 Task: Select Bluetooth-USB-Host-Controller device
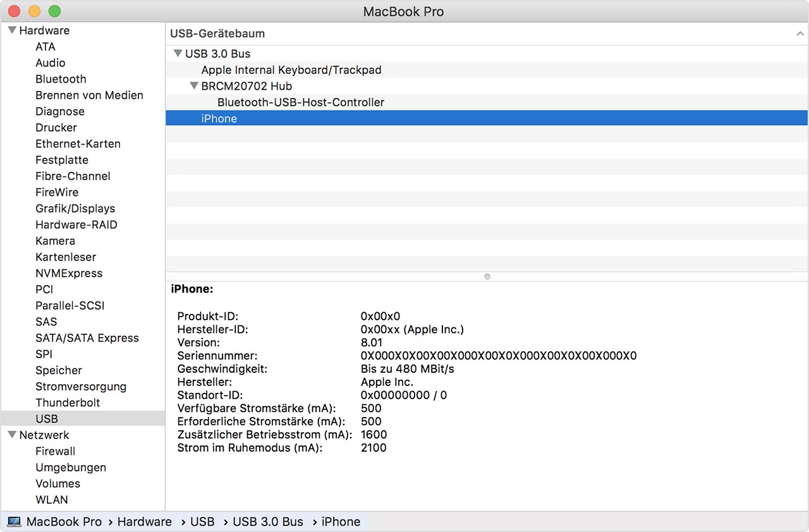pos(487,102)
